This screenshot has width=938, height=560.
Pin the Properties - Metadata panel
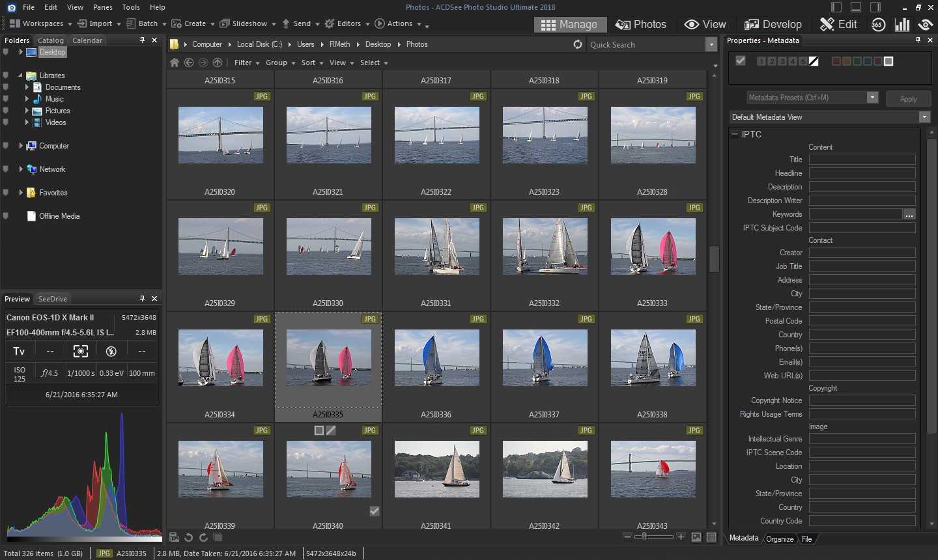918,40
